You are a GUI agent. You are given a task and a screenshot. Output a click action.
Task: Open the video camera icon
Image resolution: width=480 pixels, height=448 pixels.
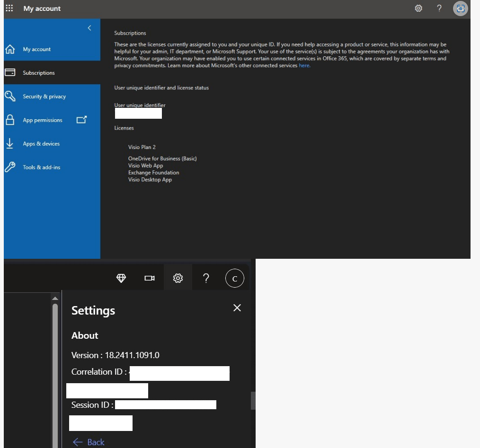click(150, 278)
